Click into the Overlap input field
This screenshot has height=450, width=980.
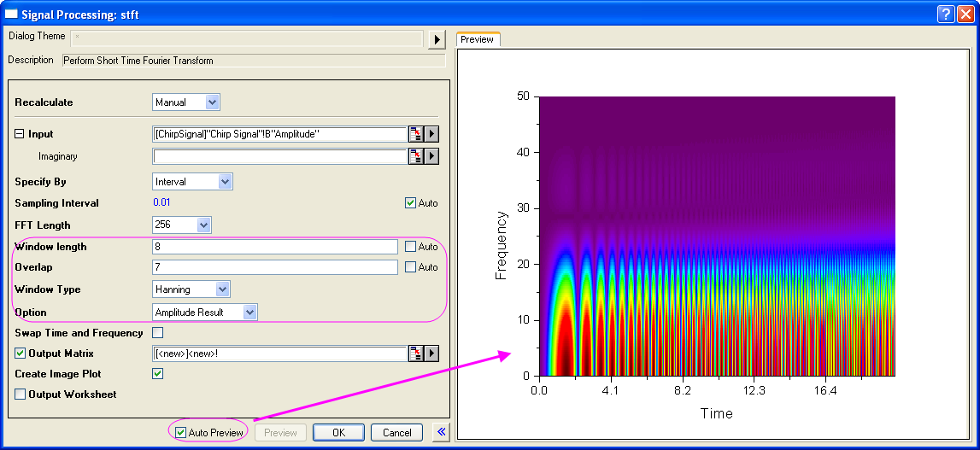[275, 267]
